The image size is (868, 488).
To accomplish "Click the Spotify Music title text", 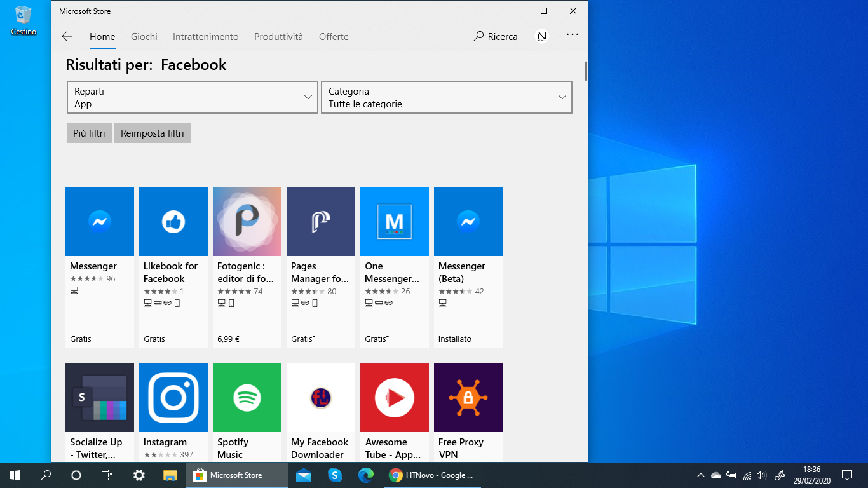I will point(233,449).
